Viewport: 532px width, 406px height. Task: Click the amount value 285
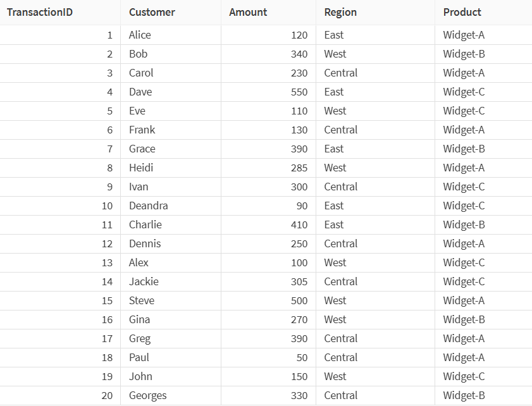(x=299, y=168)
